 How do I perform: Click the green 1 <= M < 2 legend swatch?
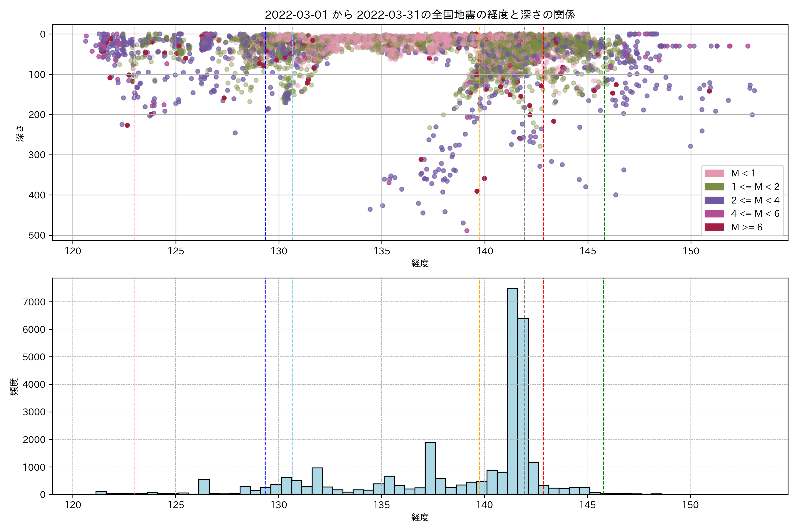(x=714, y=187)
